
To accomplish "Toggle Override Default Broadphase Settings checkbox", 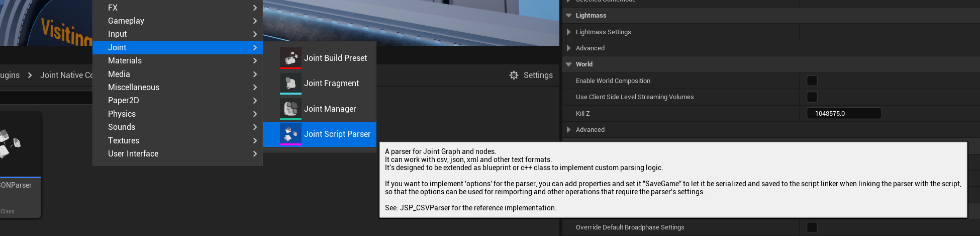I will pyautogui.click(x=812, y=227).
